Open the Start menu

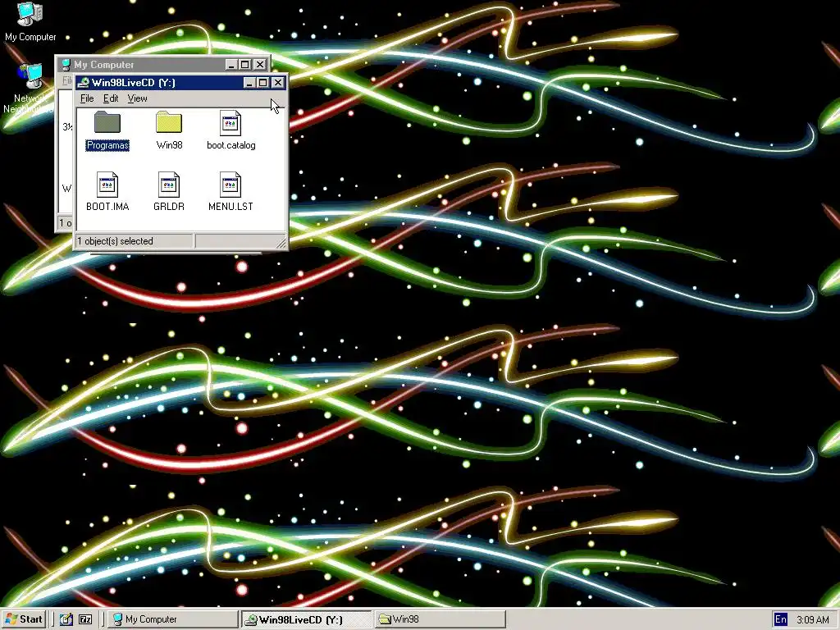coord(24,619)
